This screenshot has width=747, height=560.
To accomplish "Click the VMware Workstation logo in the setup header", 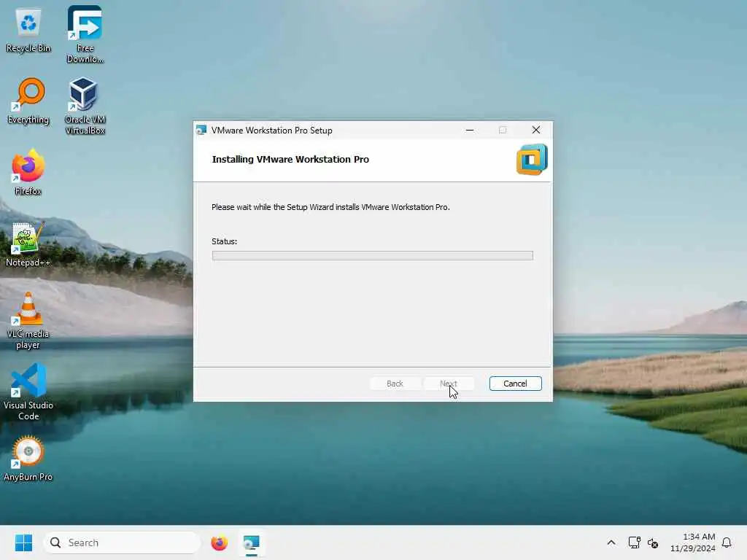I will click(532, 160).
